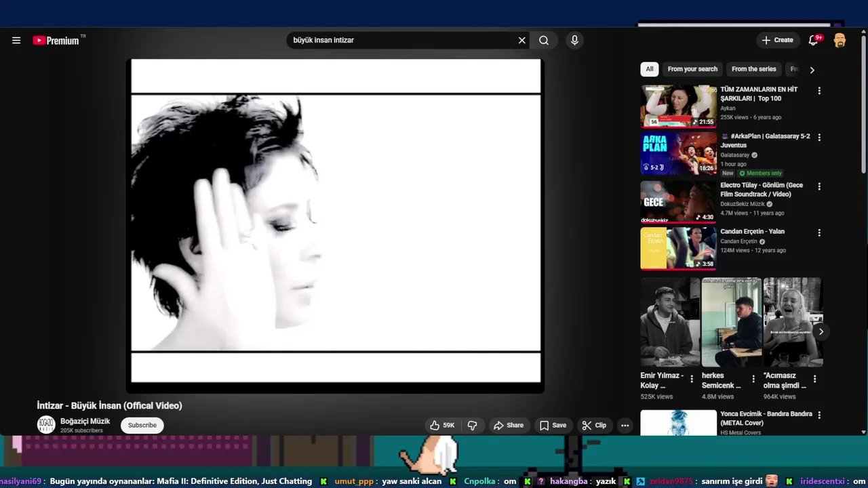Open the DokuzSekiz Müzik channel name
868x488 pixels.
click(743, 204)
